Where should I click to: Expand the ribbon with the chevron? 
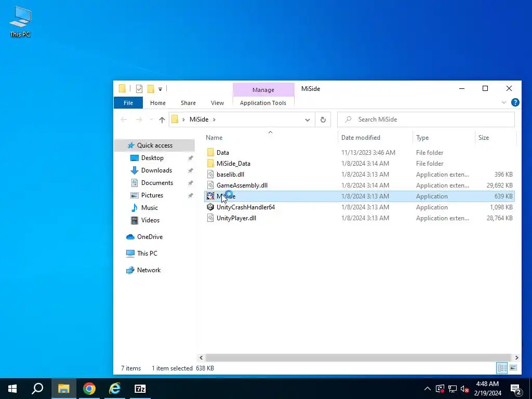[504, 102]
